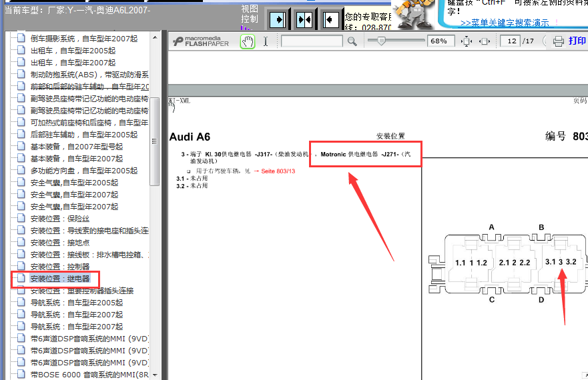Select 安装位置：继电器 entry
588x380 pixels.
point(60,279)
